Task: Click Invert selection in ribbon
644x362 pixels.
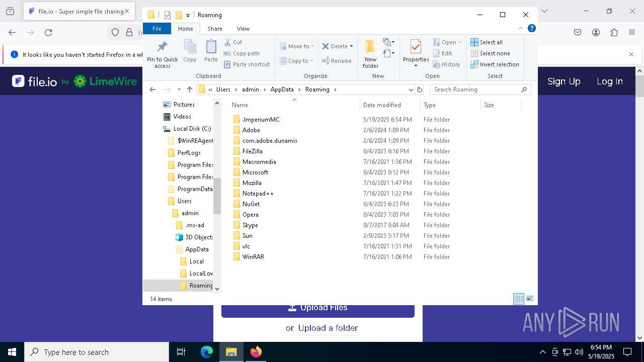Action: pos(495,64)
